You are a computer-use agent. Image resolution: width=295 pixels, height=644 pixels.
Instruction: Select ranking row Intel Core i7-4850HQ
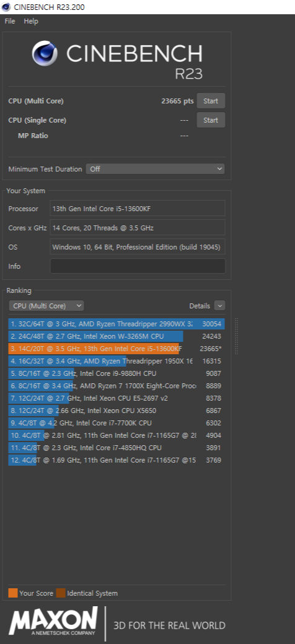[x=117, y=447]
